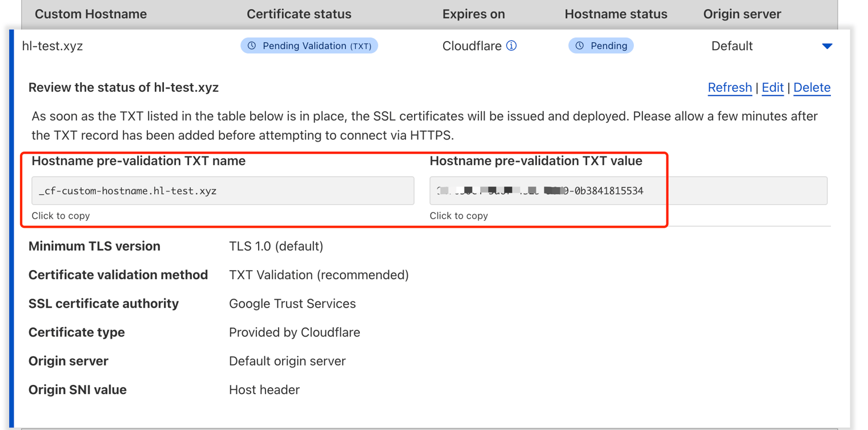868x430 pixels.
Task: Select the pre-validation TXT value field
Action: point(628,191)
